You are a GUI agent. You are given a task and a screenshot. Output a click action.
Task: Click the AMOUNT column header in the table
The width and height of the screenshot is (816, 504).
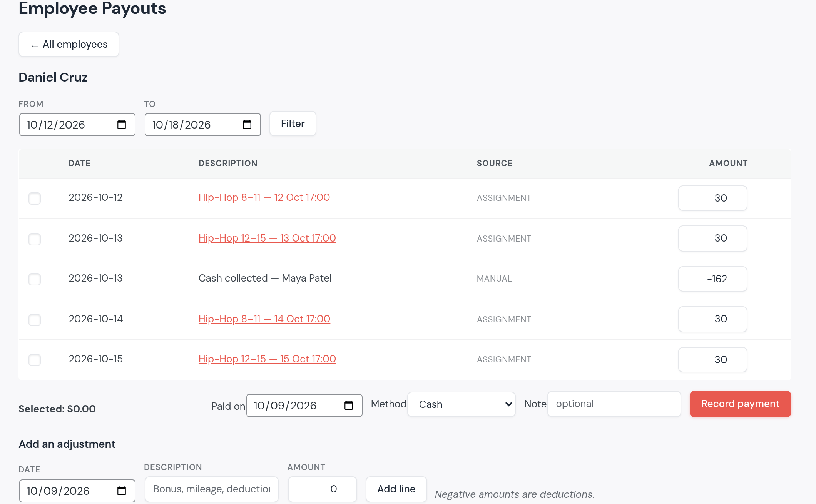[x=728, y=163]
